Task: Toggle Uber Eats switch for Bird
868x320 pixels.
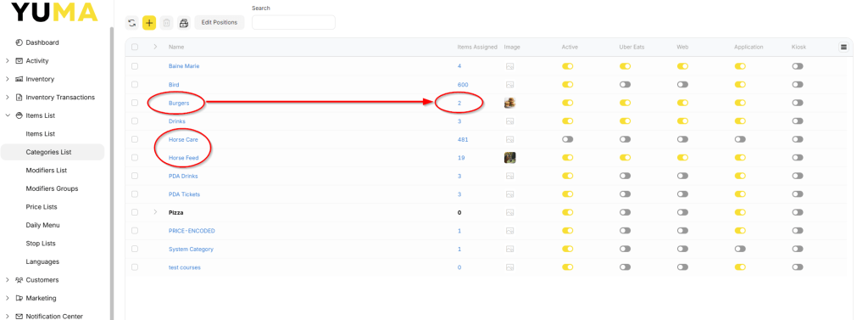Action: pyautogui.click(x=625, y=85)
